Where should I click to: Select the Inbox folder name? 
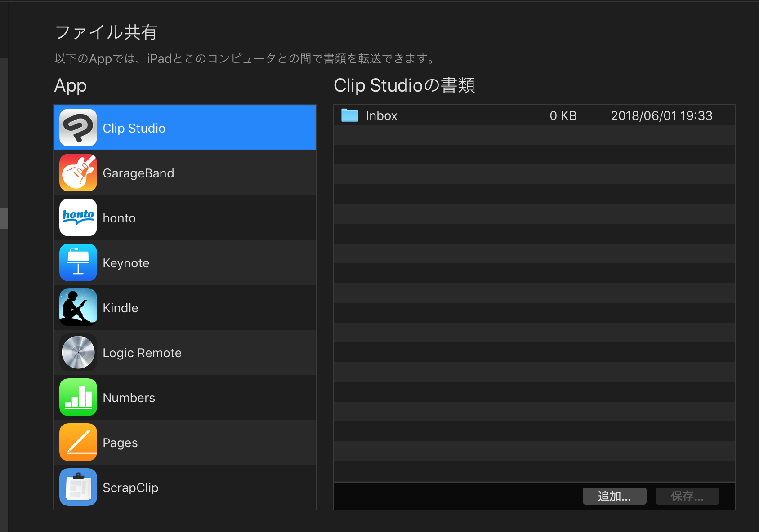381,116
